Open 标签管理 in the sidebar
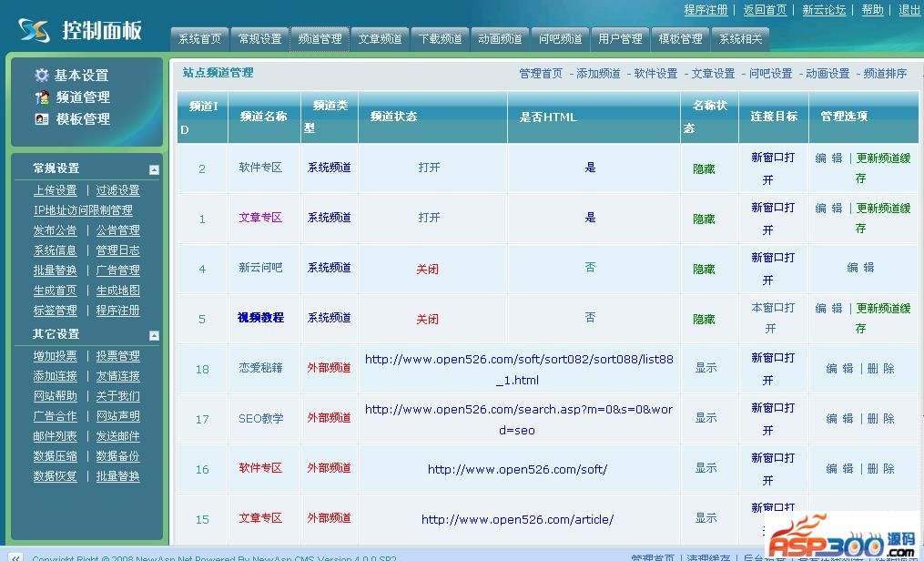Image resolution: width=924 pixels, height=561 pixels. pyautogui.click(x=56, y=311)
